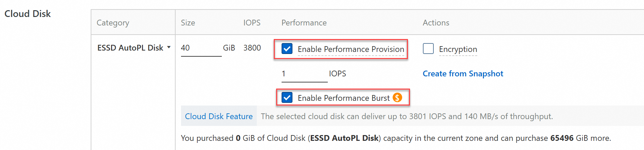
Task: Open the Cloud Disk Feature link
Action: click(219, 116)
